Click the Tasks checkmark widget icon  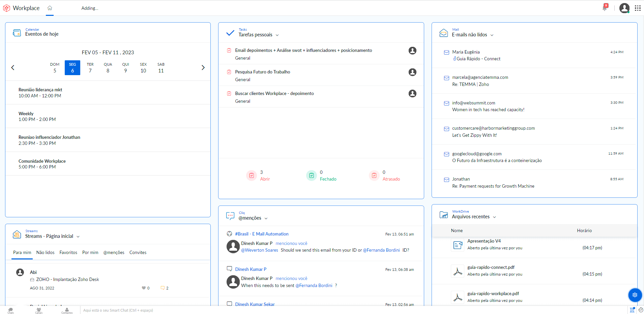click(x=230, y=33)
